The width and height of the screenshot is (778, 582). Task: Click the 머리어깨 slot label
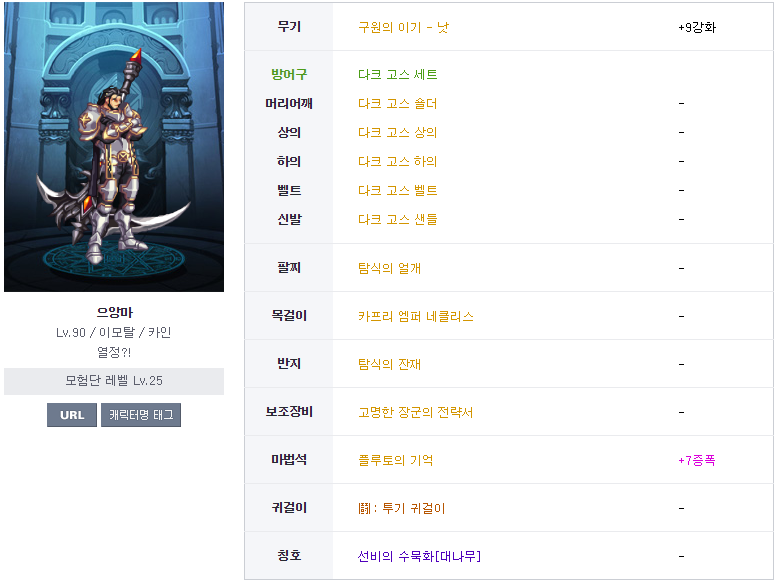[x=289, y=103]
